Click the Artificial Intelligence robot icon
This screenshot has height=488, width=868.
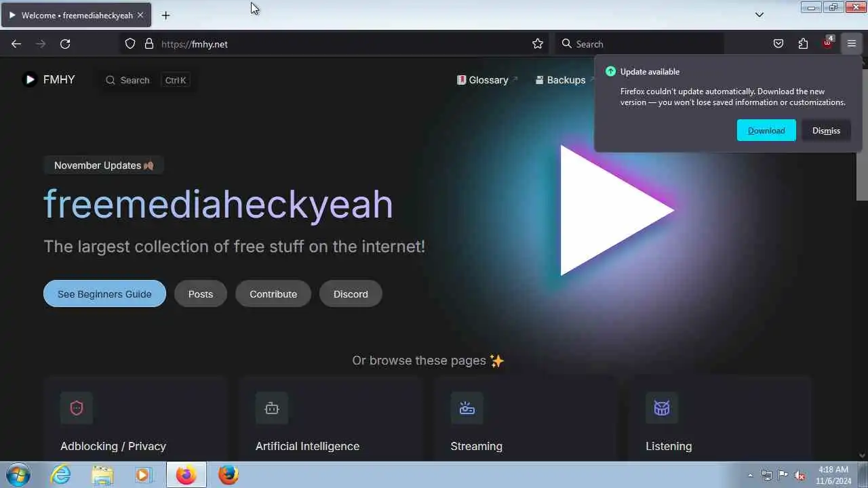tap(272, 408)
